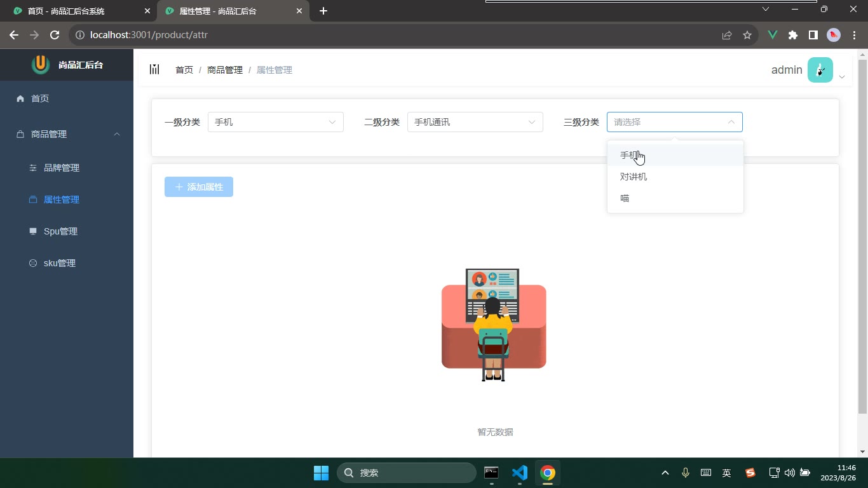Screen dimensions: 868x488
Task: Open 属性管理 in the sidebar
Action: point(67,200)
